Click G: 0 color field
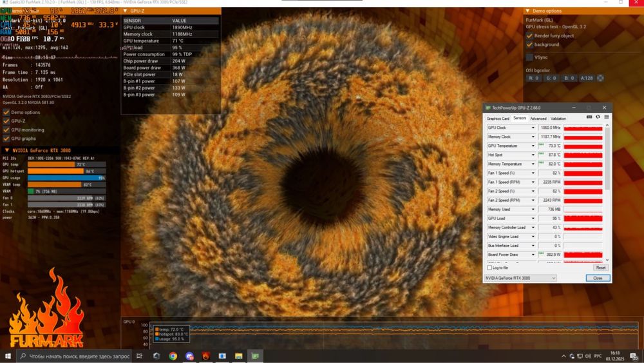Viewport: 644px width, 363px height. coord(551,78)
